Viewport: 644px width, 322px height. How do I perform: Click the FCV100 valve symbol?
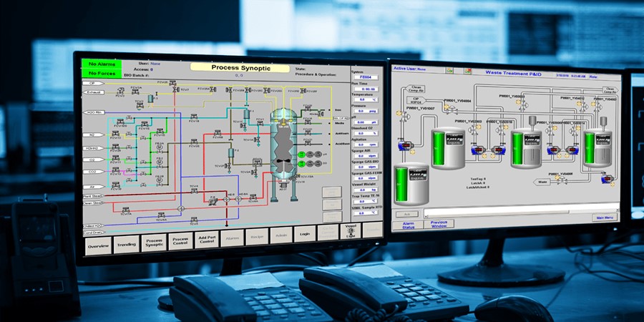[x=120, y=122]
